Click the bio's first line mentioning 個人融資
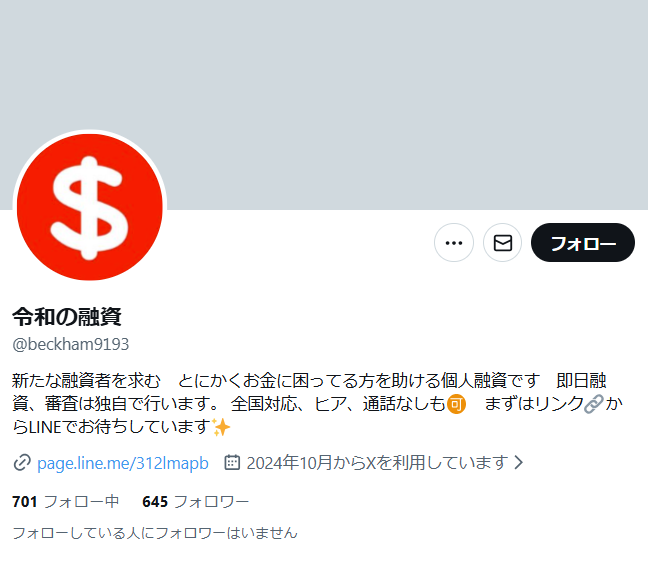 coord(309,380)
